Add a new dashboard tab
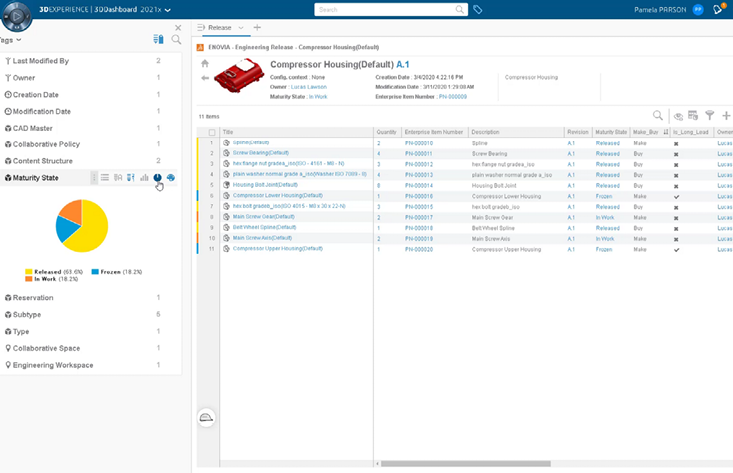733x473 pixels. click(x=257, y=28)
